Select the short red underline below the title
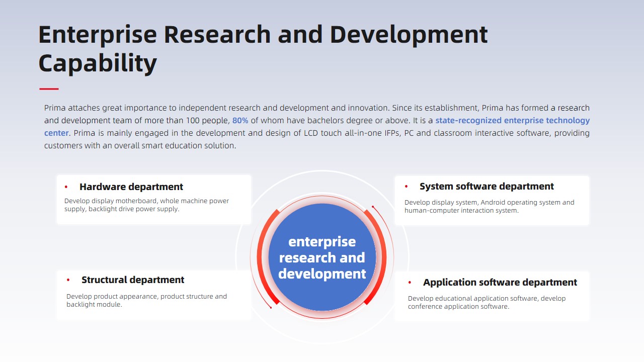 pyautogui.click(x=49, y=89)
